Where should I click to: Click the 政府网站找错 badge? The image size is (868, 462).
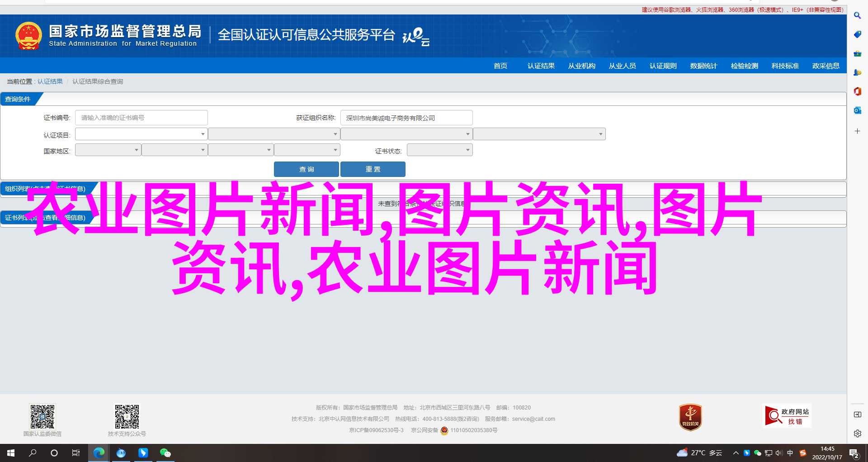pyautogui.click(x=787, y=416)
